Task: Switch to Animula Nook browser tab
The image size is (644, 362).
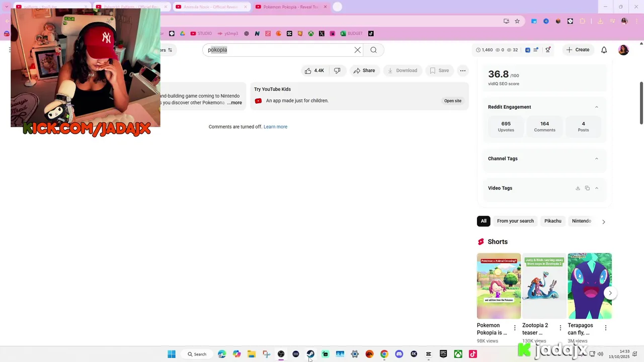Action: point(211,7)
